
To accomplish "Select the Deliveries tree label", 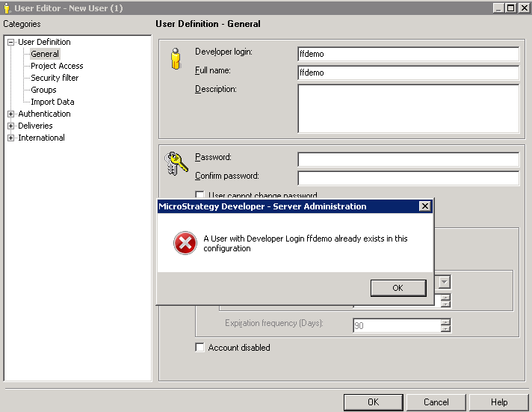I will [35, 126].
